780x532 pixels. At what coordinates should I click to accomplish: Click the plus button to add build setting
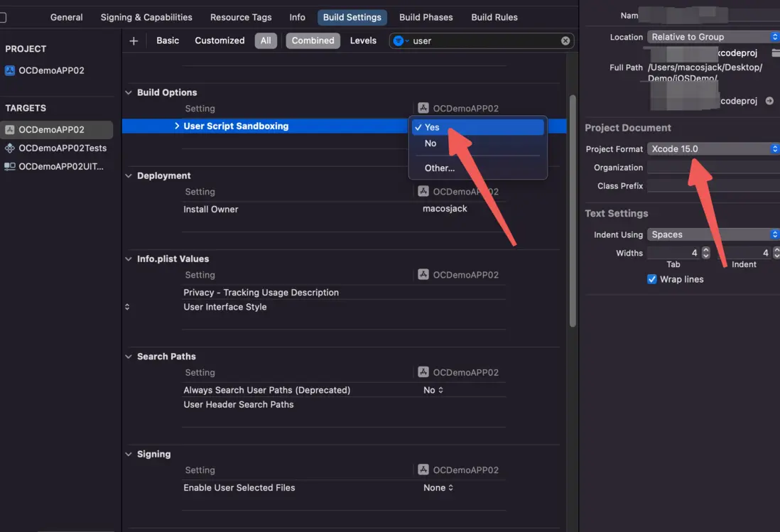click(134, 41)
